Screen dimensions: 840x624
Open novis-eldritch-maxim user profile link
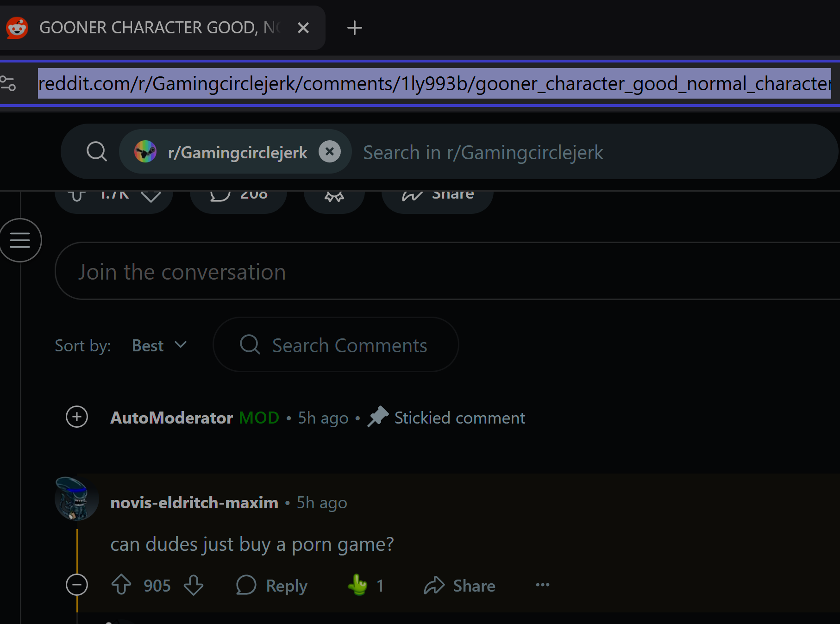194,503
